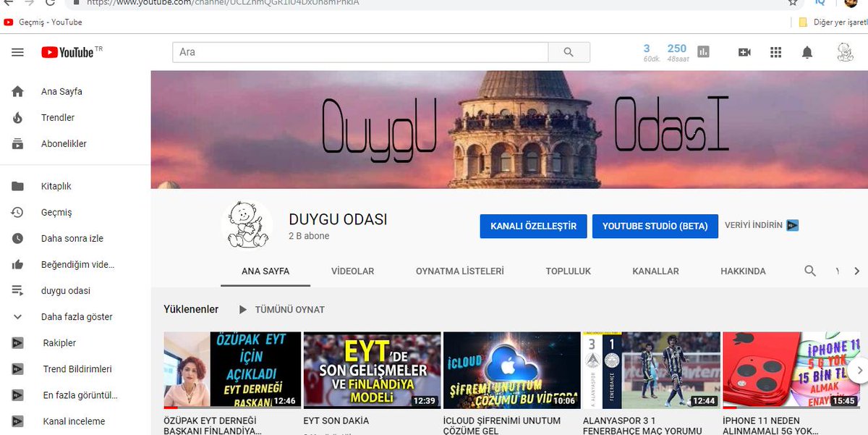Click the browser address bar URL
This screenshot has width=868, height=435.
click(x=223, y=2)
